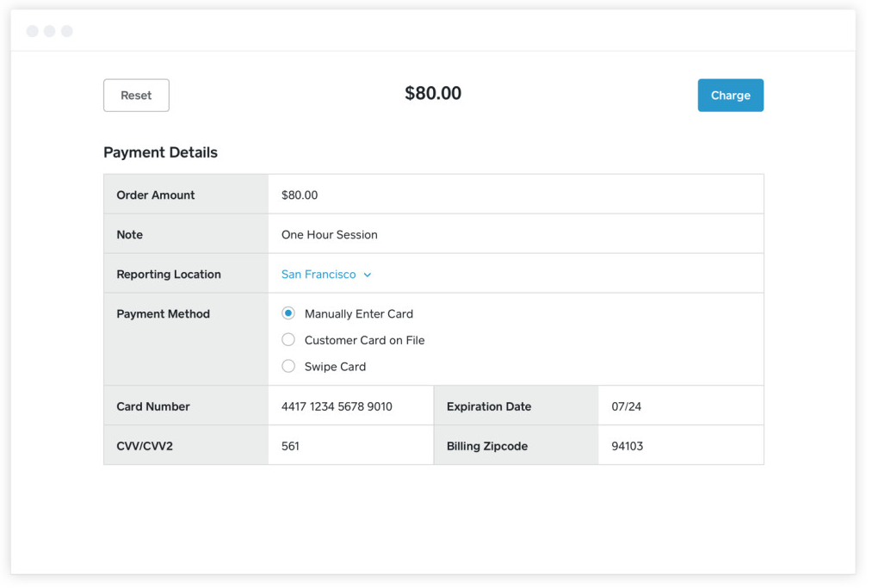The image size is (872, 588).
Task: Open the San Francisco location dropdown
Action: coord(318,275)
